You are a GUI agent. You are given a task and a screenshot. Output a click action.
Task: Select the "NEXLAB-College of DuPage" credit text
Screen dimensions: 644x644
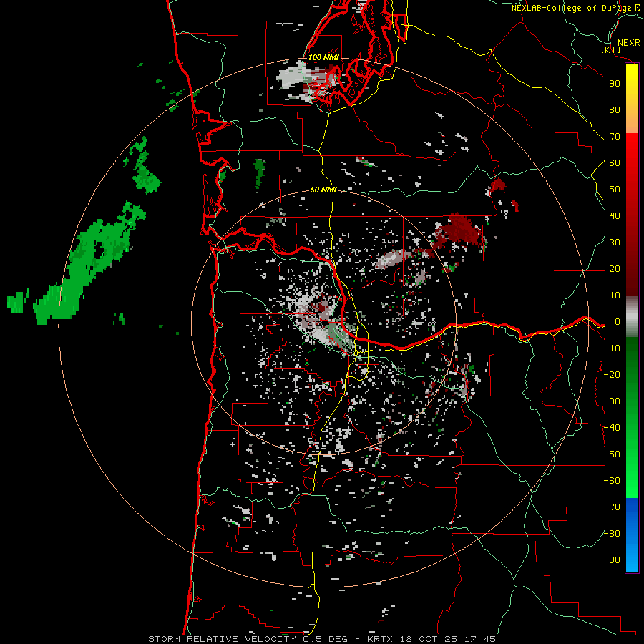tap(571, 8)
